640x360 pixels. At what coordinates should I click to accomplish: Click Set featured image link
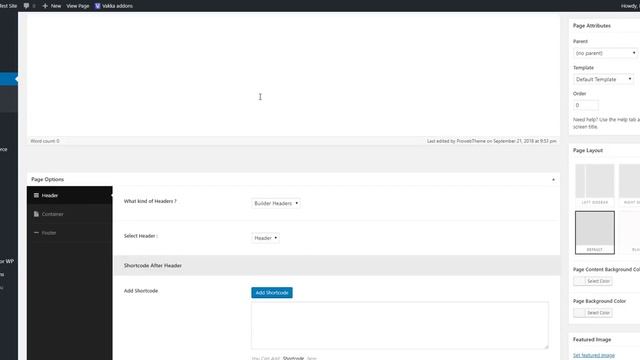point(594,356)
